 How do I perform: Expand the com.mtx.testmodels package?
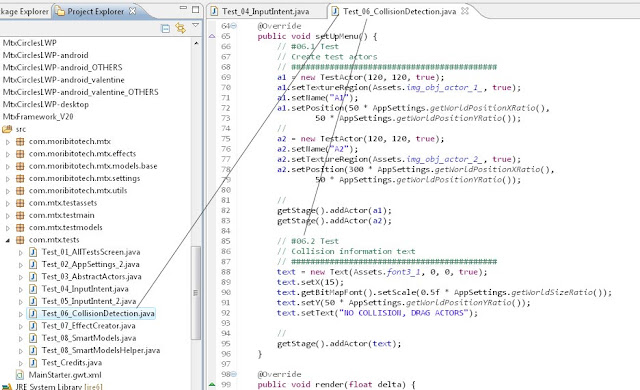(x=8, y=228)
